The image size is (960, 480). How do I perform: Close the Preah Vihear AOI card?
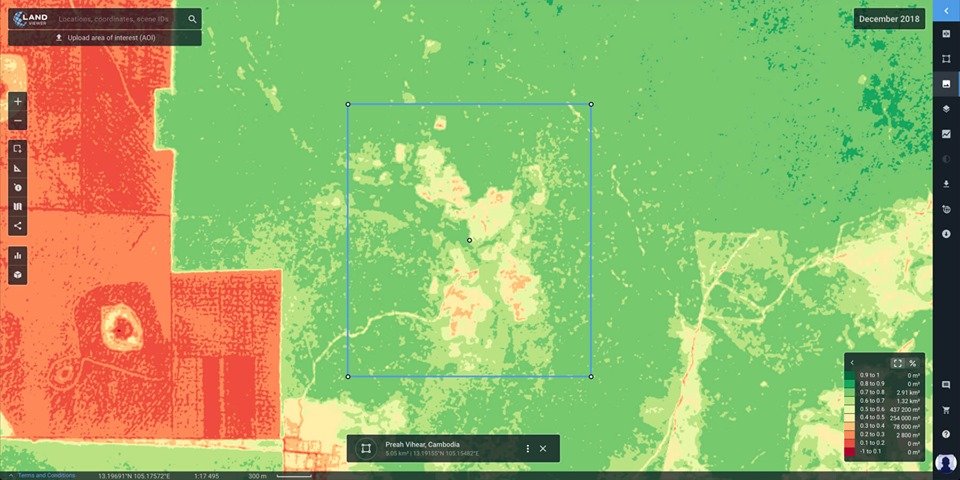[543, 448]
